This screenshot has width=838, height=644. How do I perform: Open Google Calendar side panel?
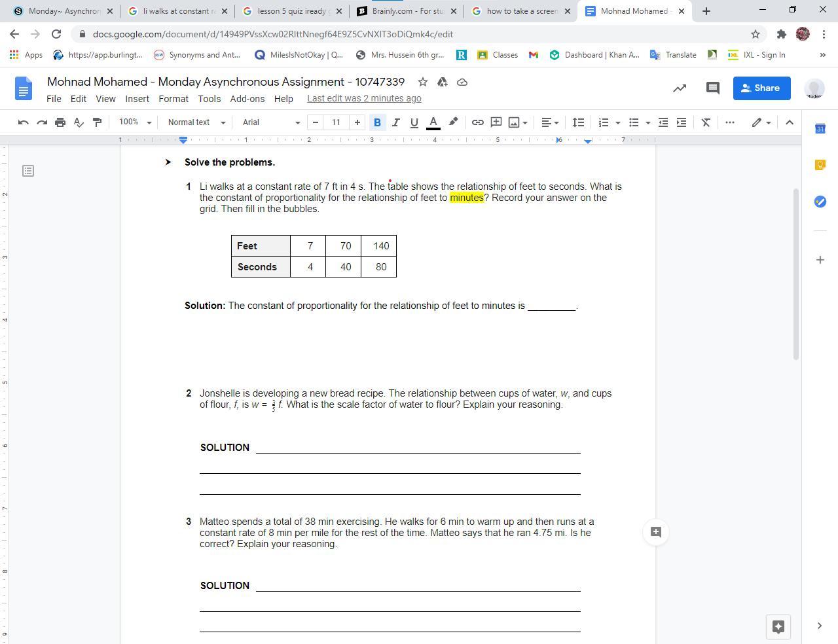(820, 129)
